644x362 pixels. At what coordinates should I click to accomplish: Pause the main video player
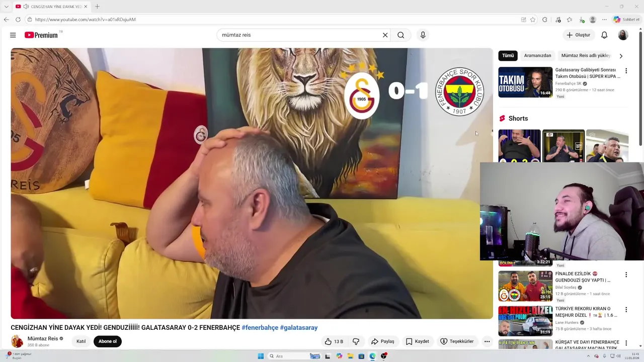252,184
